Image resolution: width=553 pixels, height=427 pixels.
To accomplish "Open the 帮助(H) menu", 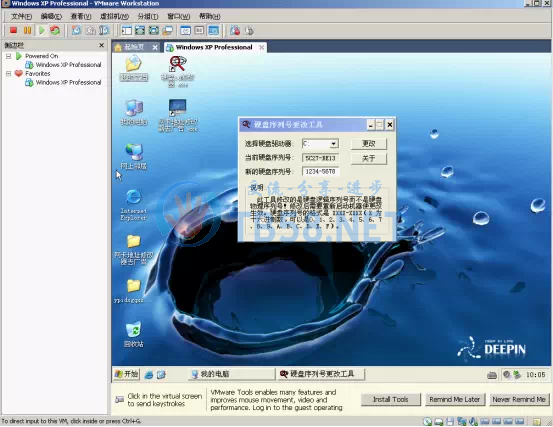I will tap(209, 16).
